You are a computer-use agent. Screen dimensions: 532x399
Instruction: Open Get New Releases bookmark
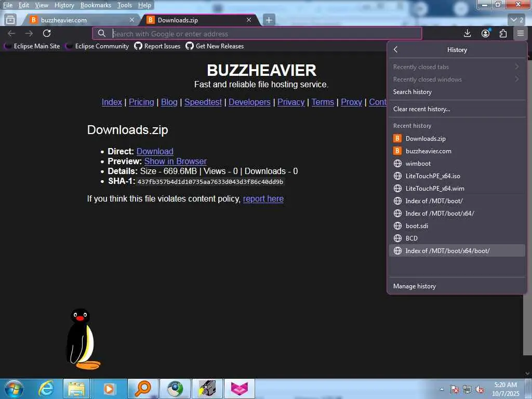[215, 46]
